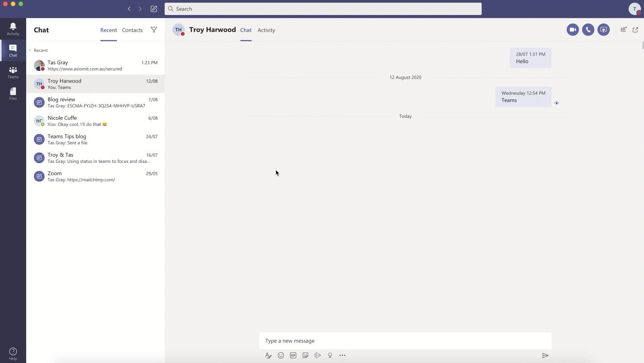Viewport: 644px width, 363px height.
Task: Open the Files section in sidebar
Action: click(13, 94)
